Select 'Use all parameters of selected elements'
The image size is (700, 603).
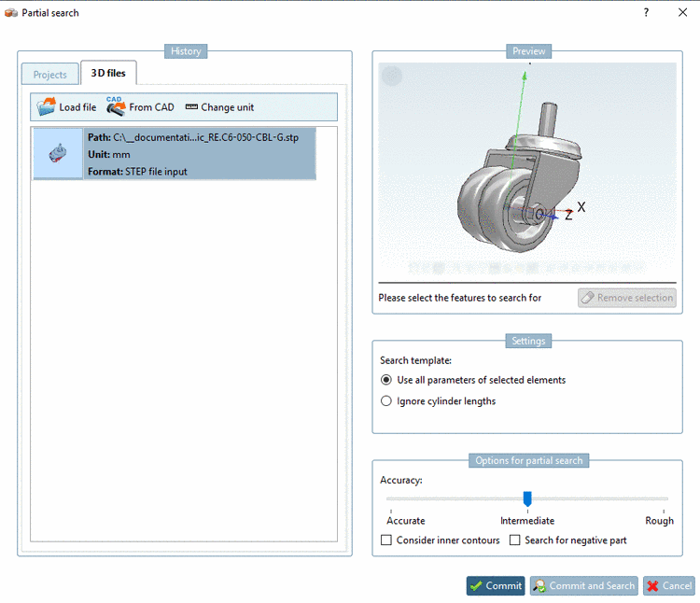(386, 380)
